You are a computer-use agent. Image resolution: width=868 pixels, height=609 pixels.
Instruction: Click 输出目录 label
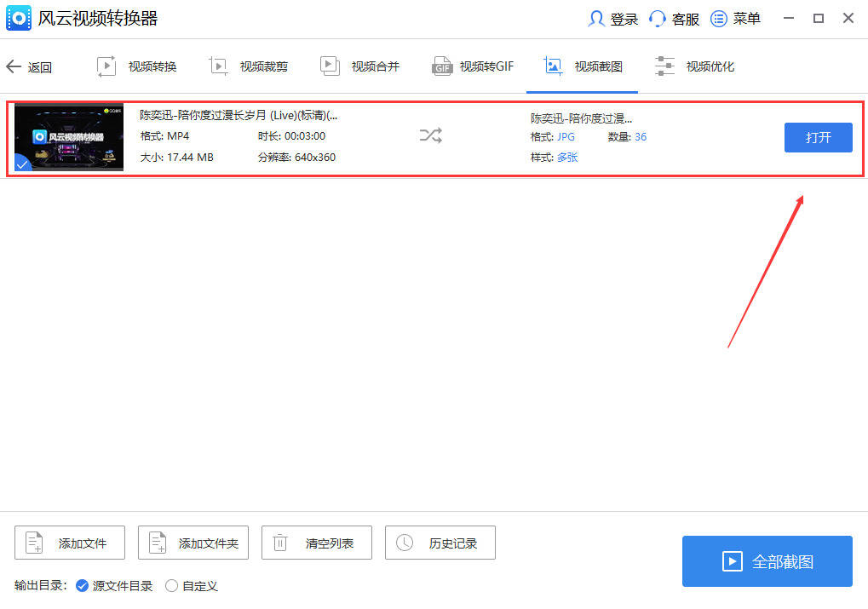pyautogui.click(x=40, y=586)
